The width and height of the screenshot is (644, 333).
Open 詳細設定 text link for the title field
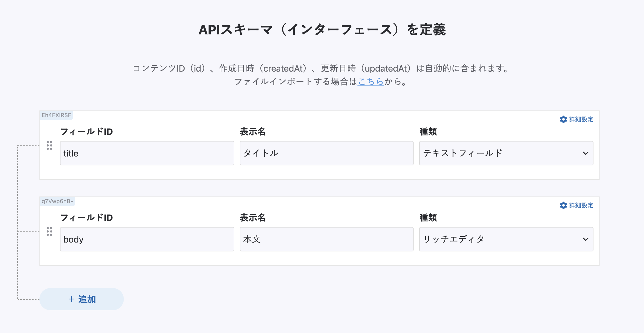tap(581, 119)
